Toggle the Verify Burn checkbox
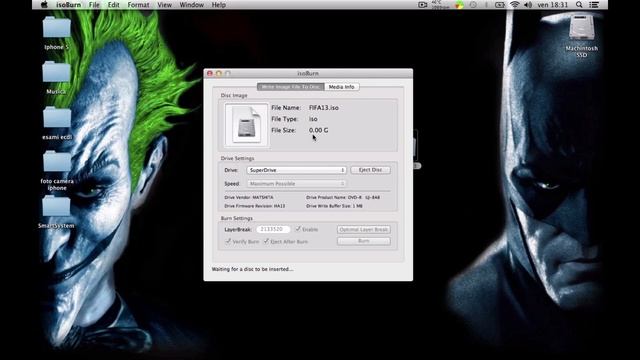Image resolution: width=640 pixels, height=360 pixels. click(x=228, y=241)
